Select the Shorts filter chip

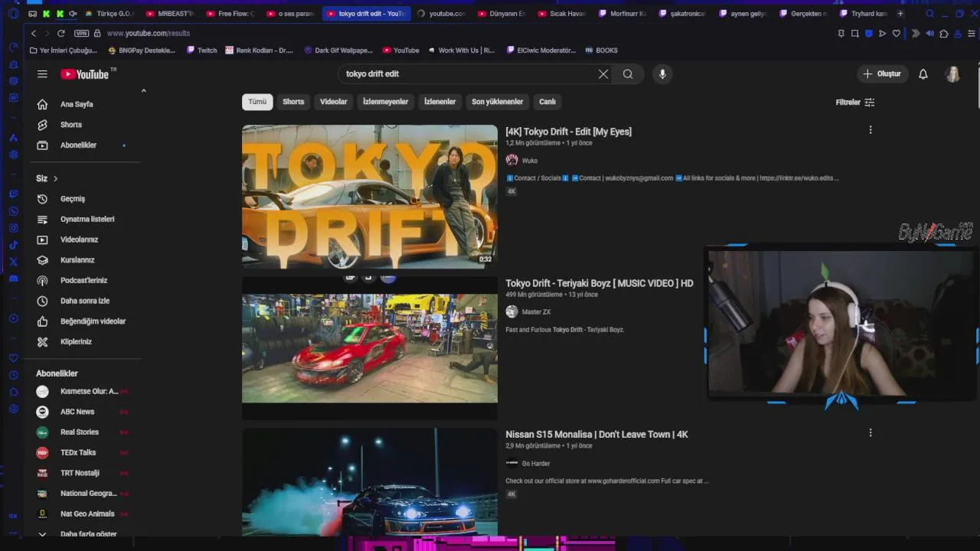[293, 102]
